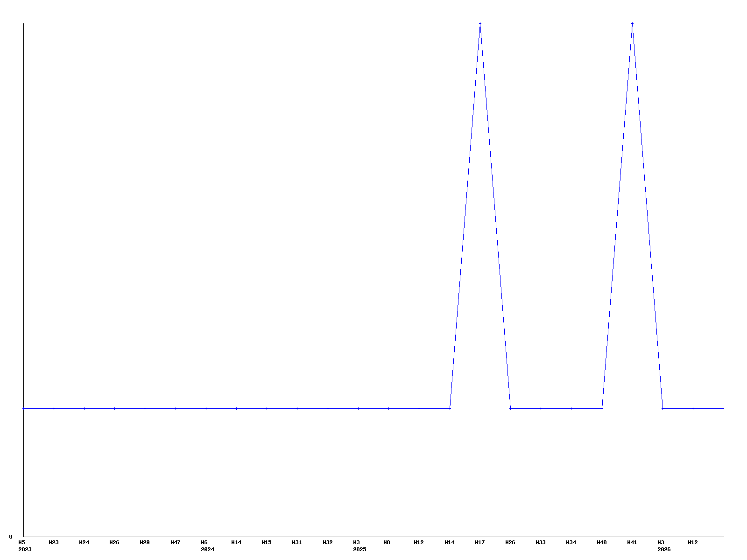The height and width of the screenshot is (560, 747).
Task: Click the peak data point at W41
Action: pos(632,24)
